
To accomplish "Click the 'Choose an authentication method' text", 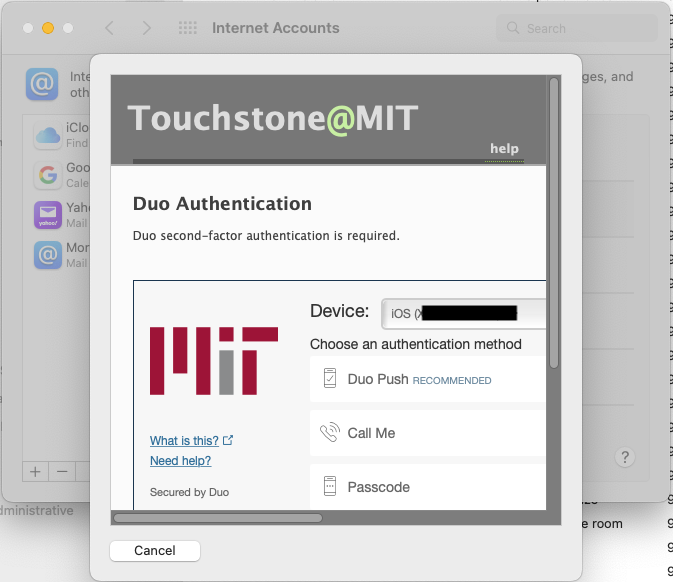I will click(x=415, y=344).
